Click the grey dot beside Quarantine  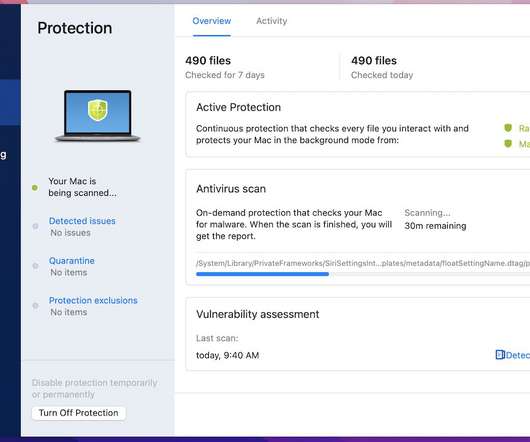click(x=35, y=266)
